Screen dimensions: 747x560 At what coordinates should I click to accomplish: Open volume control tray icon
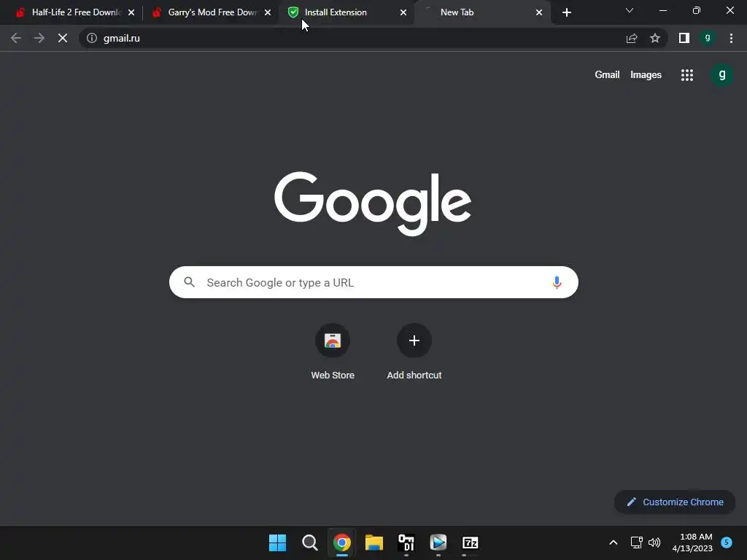pos(654,542)
